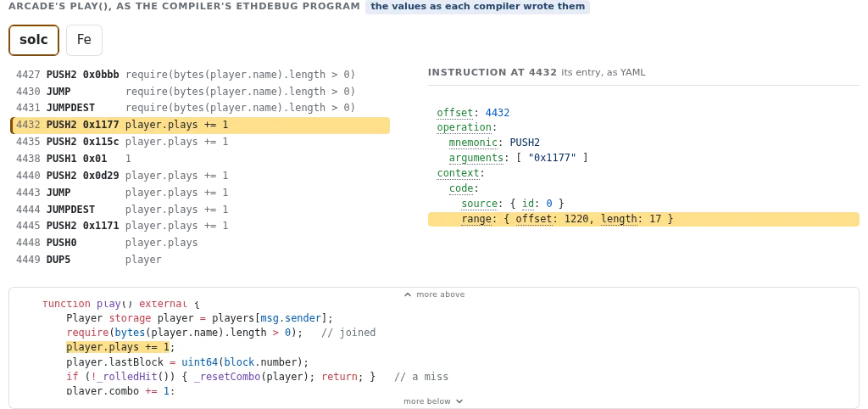The width and height of the screenshot is (868, 409).
Task: Click the 'range' YAML key
Action: pyautogui.click(x=476, y=219)
